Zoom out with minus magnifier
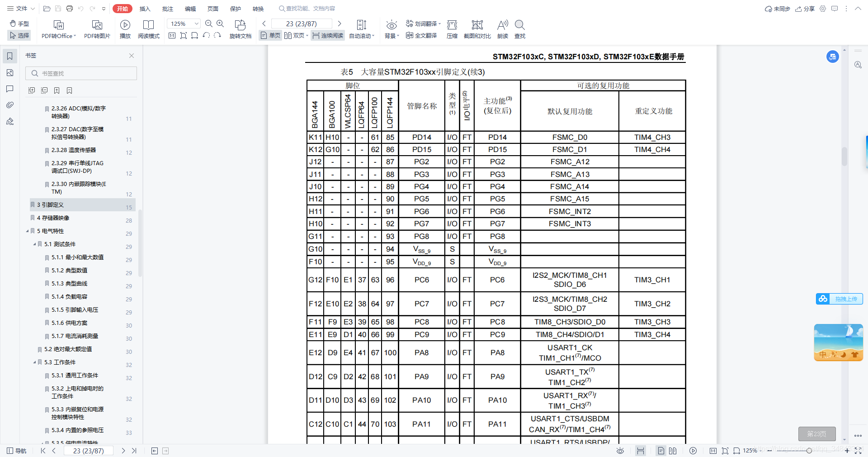 [x=209, y=24]
